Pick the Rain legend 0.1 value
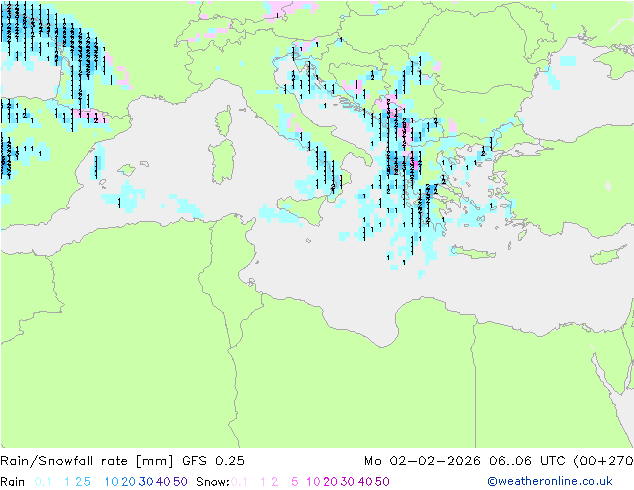Viewport: 634px width, 490px height. [x=43, y=482]
